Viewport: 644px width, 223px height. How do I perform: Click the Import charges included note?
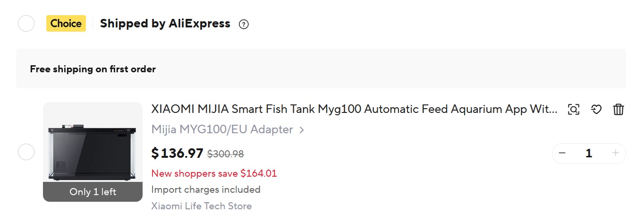[206, 189]
